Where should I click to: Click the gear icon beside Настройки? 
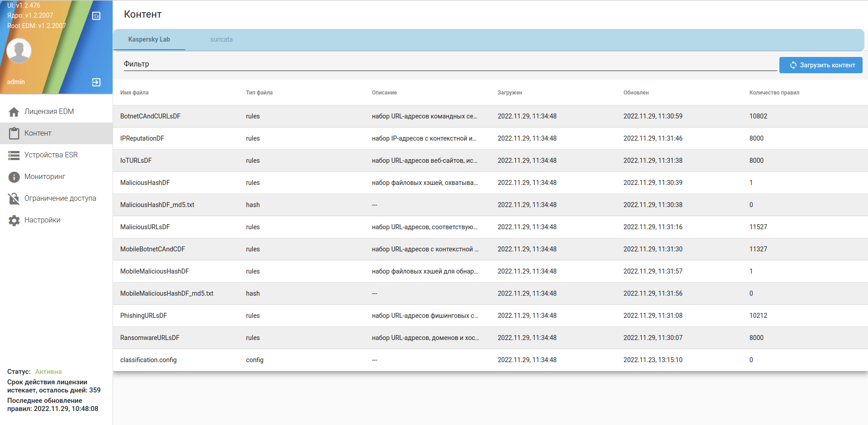(x=14, y=220)
